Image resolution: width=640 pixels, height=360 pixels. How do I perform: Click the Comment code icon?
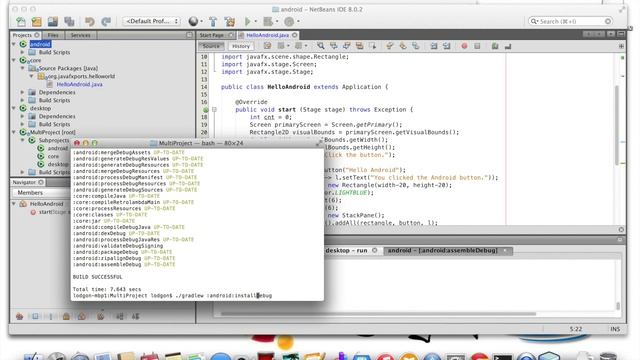coord(495,46)
